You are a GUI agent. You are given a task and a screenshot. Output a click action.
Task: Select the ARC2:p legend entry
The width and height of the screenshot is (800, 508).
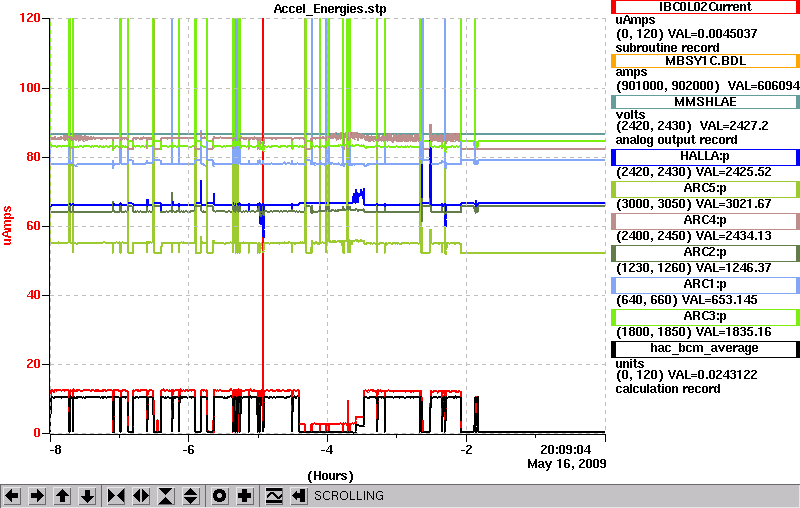point(705,253)
